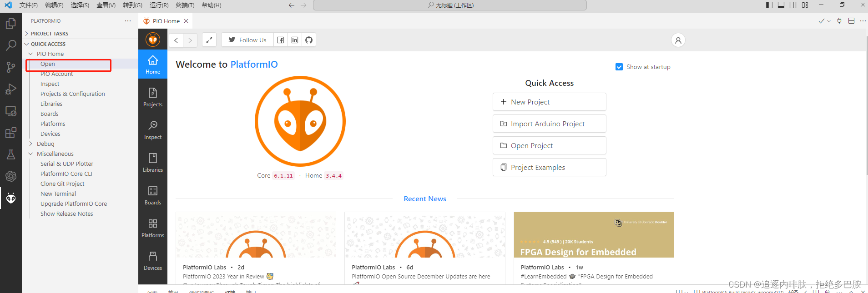Open Testing flask view in activity bar
868x293 pixels.
point(11,154)
